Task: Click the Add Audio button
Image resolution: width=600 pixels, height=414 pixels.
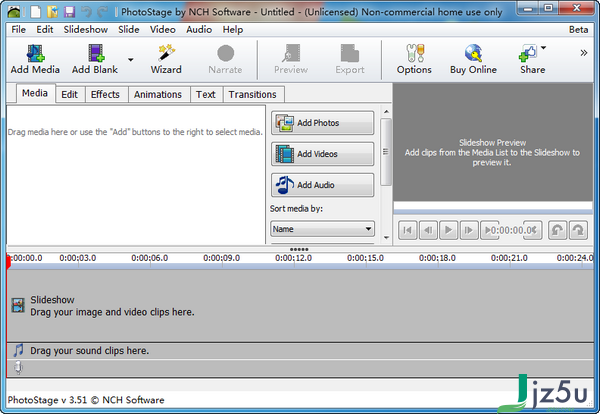Action: click(323, 185)
